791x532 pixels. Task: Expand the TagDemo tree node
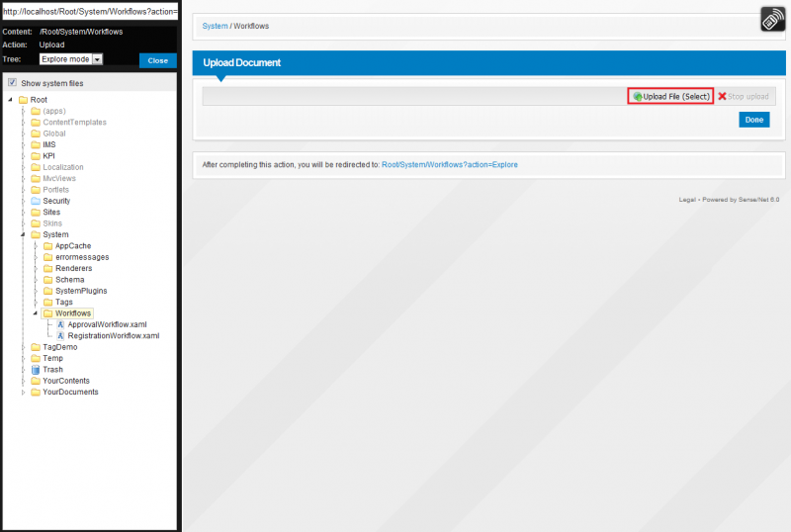[23, 347]
